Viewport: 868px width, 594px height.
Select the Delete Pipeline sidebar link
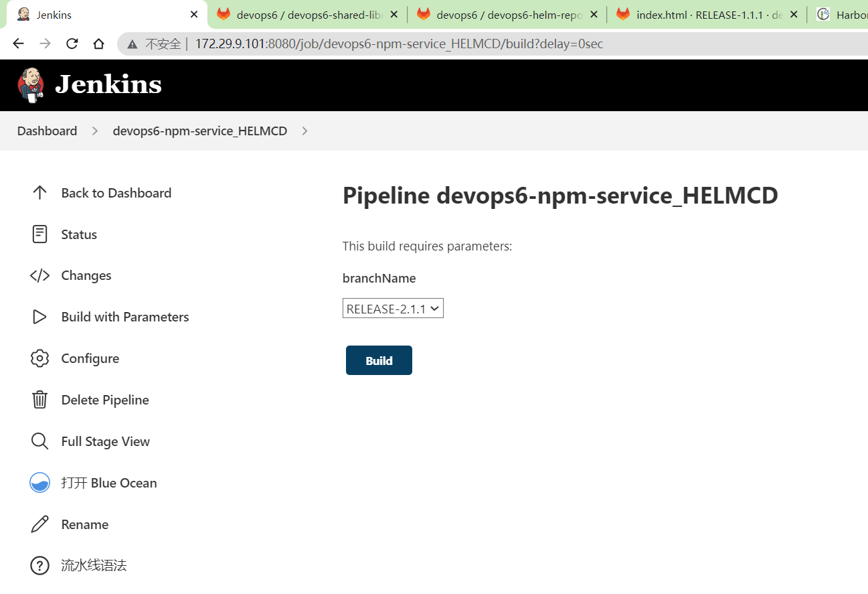click(x=105, y=400)
